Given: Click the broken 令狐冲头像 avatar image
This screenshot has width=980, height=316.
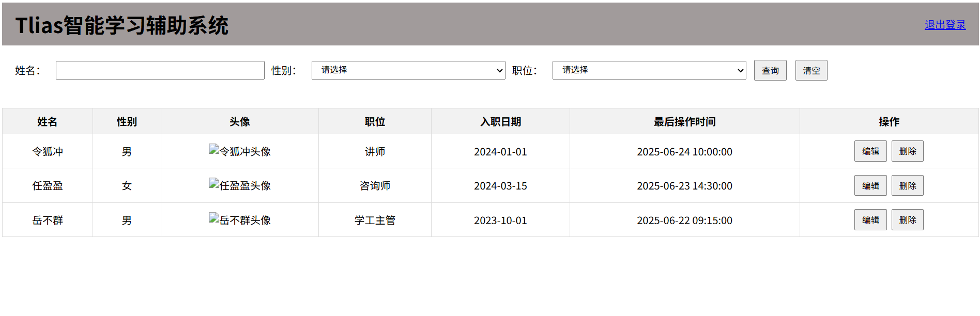Looking at the screenshot, I should point(240,151).
